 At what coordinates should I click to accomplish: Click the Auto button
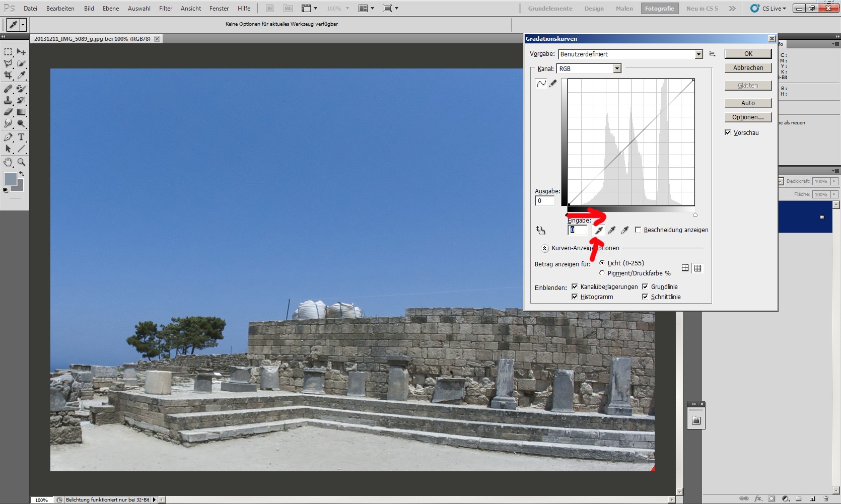click(x=748, y=103)
